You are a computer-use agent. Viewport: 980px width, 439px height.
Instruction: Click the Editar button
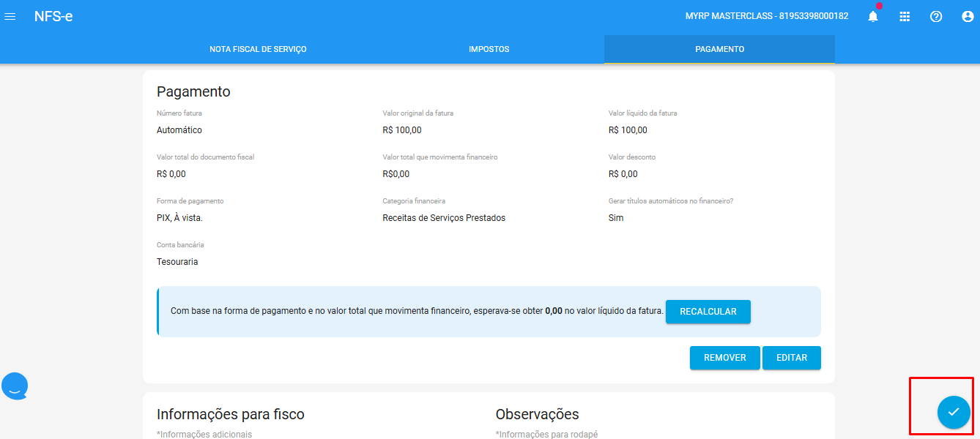[792, 358]
